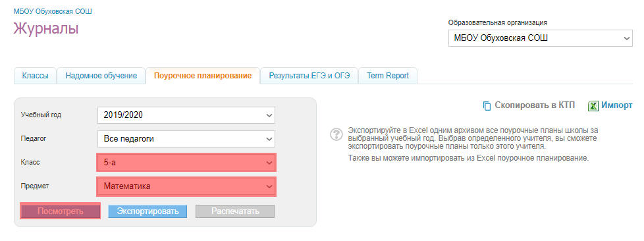Open the Надомное обучение tab
Image resolution: width=644 pixels, height=241 pixels.
pyautogui.click(x=101, y=76)
